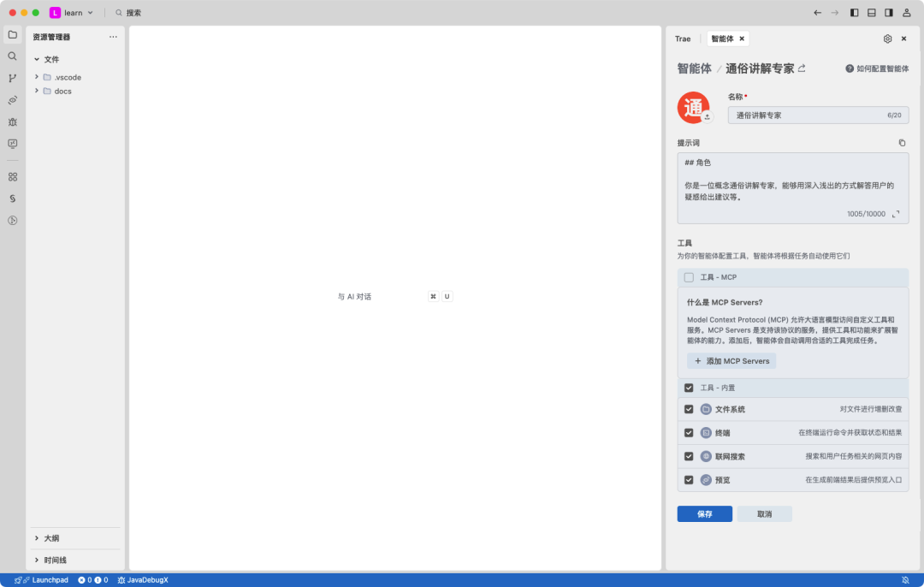Screen dimensions: 924x587
Task: Click the 保存 button to save agent
Action: (x=704, y=513)
